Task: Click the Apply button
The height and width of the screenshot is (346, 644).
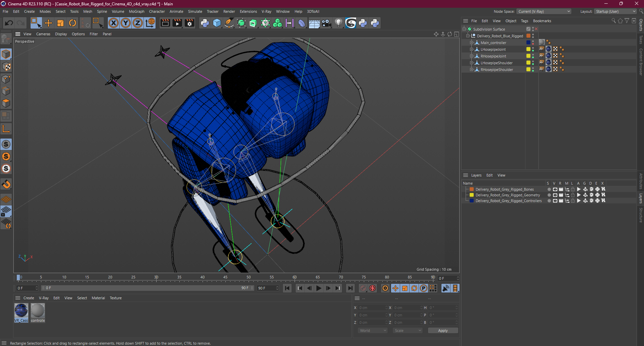Action: (443, 331)
